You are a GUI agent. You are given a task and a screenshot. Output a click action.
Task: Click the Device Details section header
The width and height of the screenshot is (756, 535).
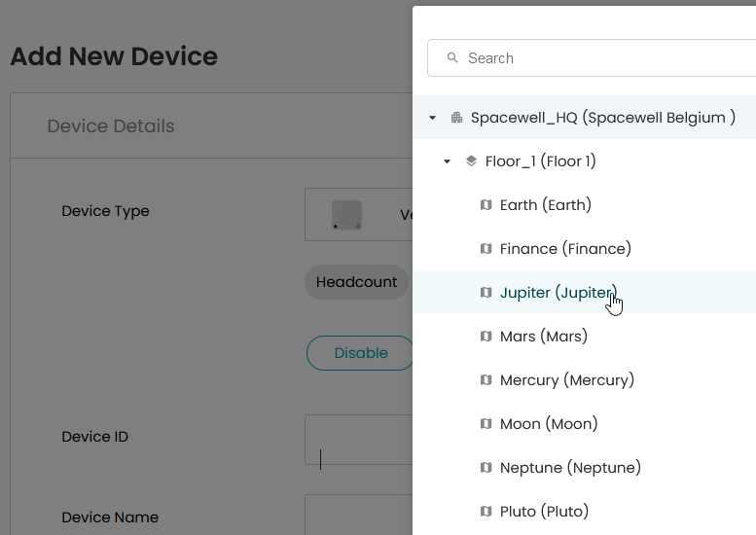(x=111, y=126)
